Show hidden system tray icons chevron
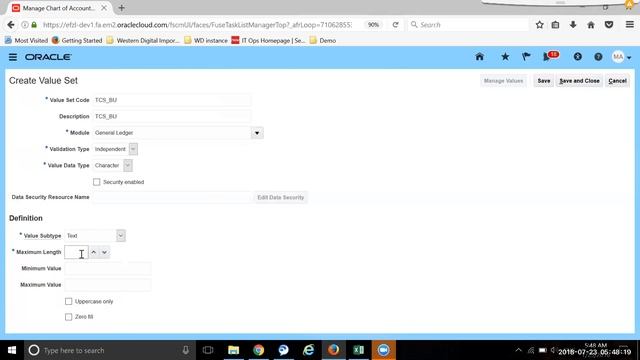This screenshot has width=640, height=360. click(x=518, y=350)
